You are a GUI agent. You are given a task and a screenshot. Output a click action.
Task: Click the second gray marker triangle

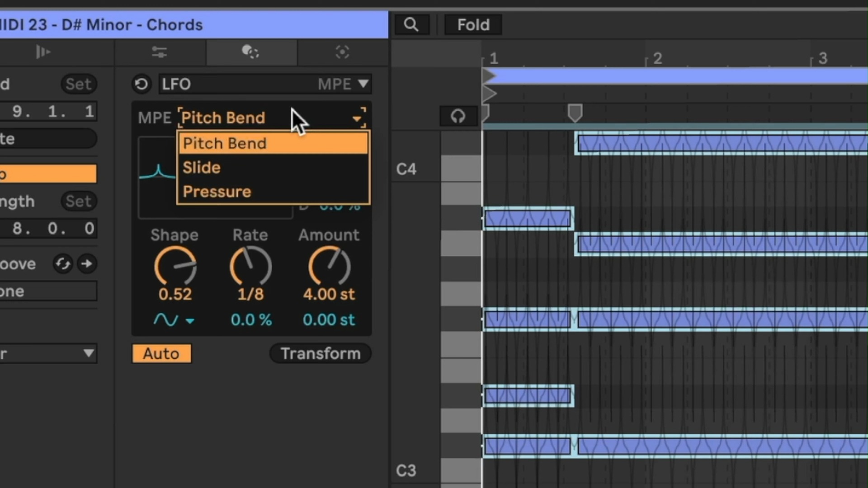click(489, 94)
